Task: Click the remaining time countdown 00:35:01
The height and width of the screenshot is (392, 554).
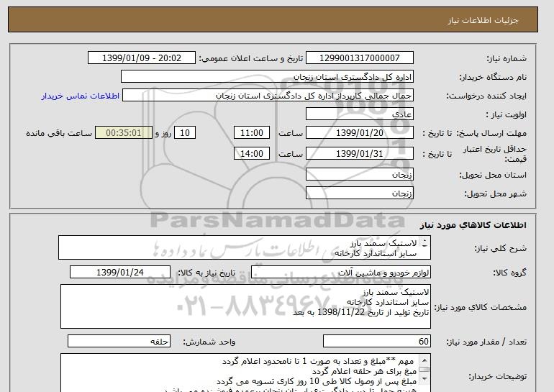Action: [124, 133]
